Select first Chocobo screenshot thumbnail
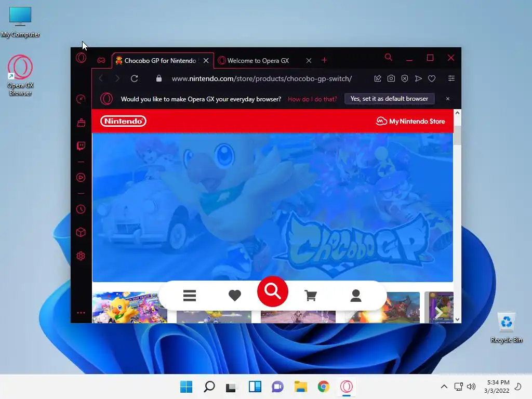 tap(129, 308)
